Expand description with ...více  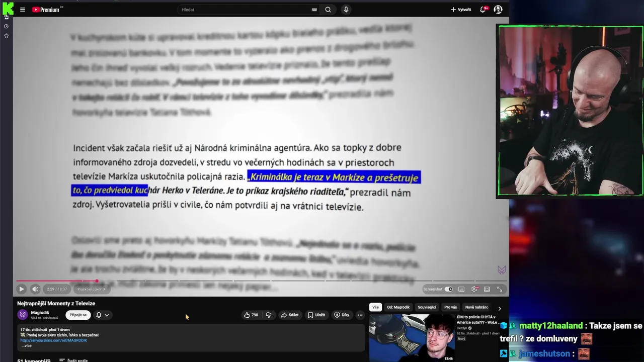pyautogui.click(x=26, y=346)
